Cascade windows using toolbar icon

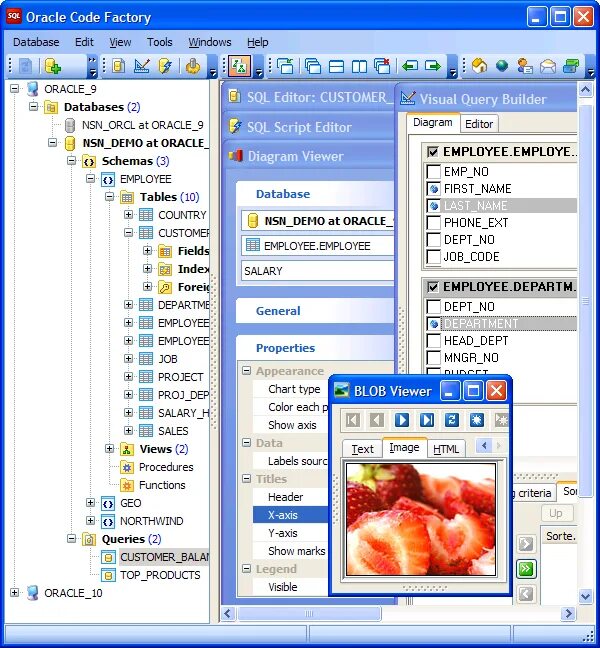[313, 66]
